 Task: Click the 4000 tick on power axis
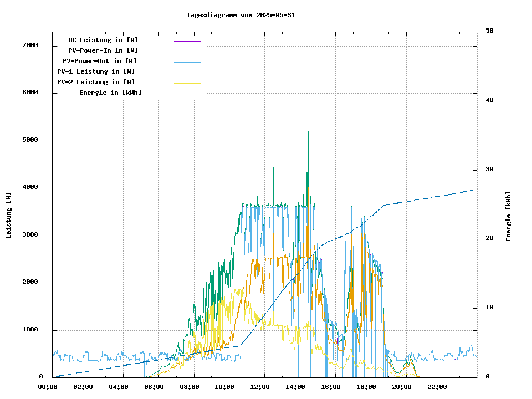[x=30, y=188]
